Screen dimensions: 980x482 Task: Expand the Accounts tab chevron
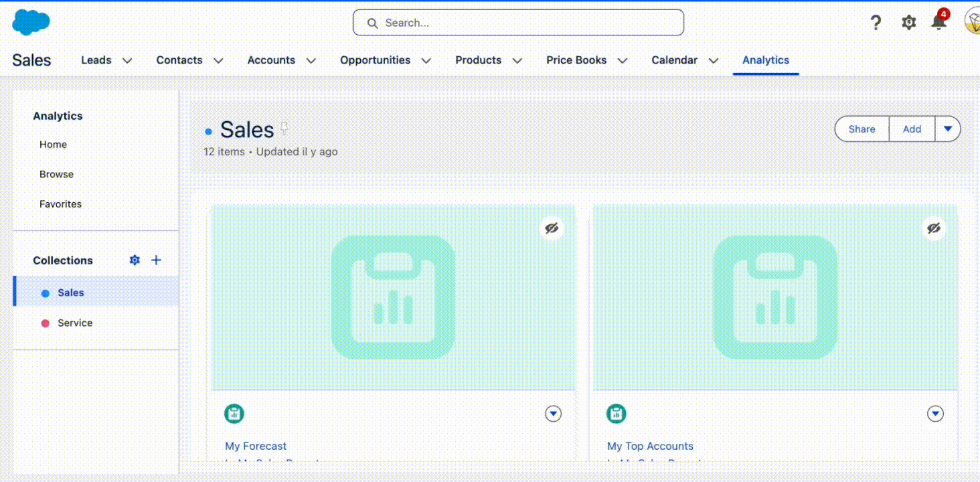311,60
